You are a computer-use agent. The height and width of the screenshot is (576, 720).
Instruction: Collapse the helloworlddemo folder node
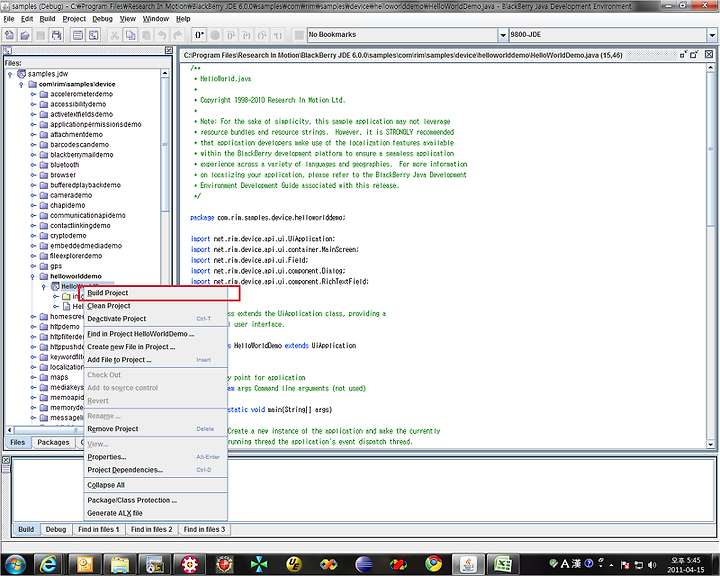(33, 277)
